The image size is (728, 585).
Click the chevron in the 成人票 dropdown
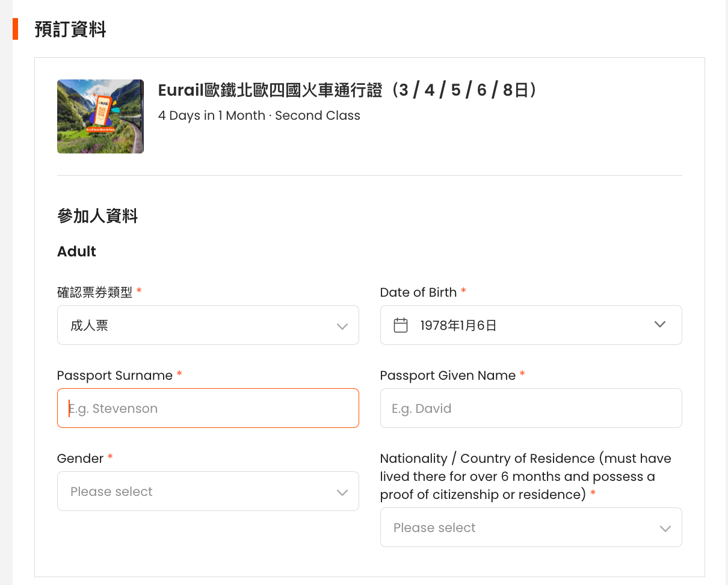click(342, 326)
